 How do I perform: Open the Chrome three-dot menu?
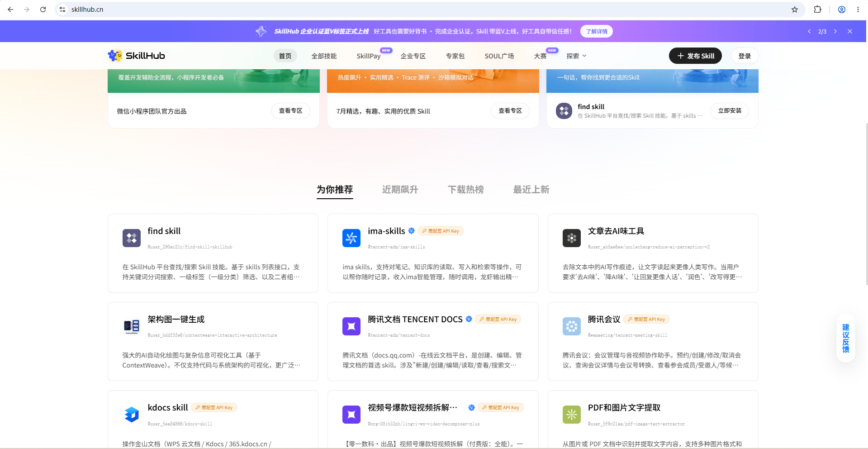coord(858,10)
